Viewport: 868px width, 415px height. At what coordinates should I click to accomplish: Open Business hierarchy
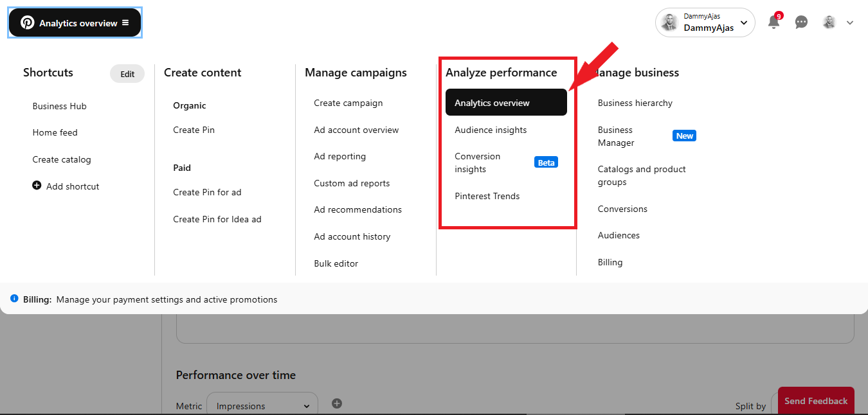(635, 103)
